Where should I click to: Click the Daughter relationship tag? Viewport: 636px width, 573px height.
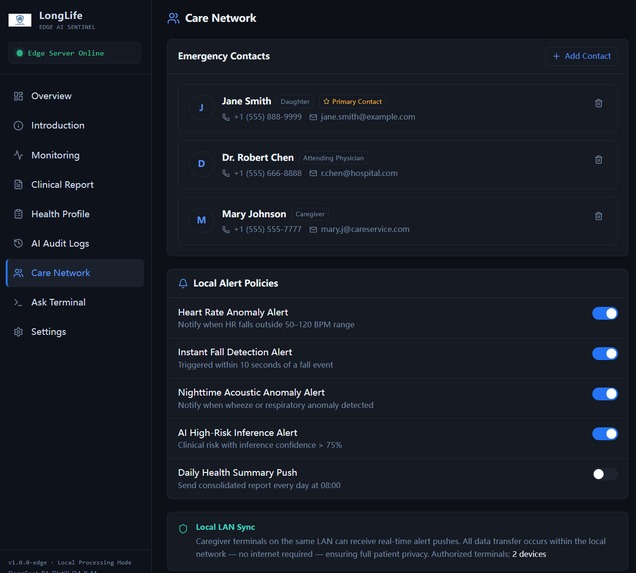pyautogui.click(x=295, y=101)
